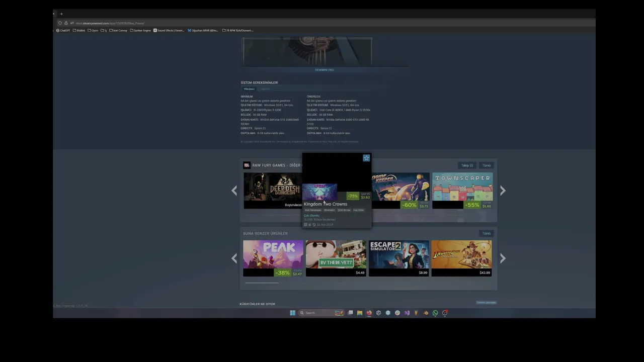Launch Blender from the taskbar
The image size is (644, 362).
[x=426, y=313]
